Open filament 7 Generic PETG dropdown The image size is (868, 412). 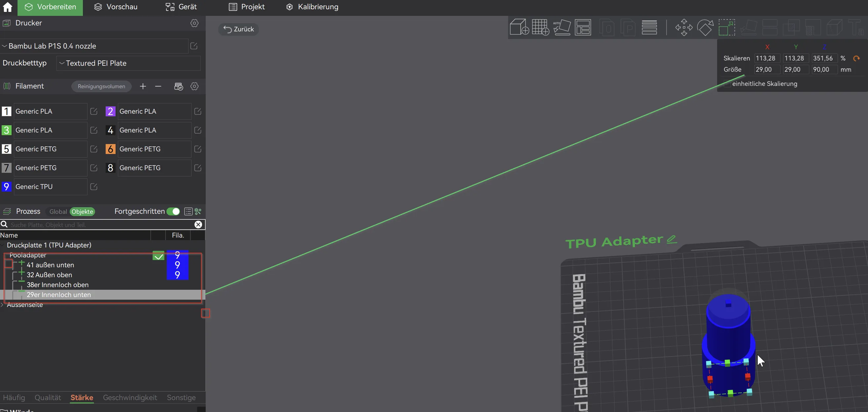click(51, 168)
